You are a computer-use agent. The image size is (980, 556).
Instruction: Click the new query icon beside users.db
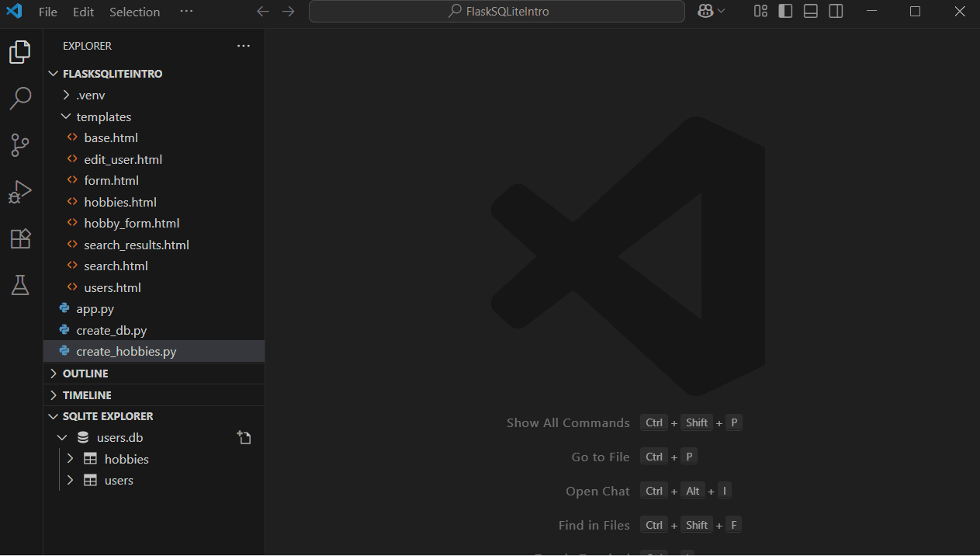pyautogui.click(x=244, y=438)
